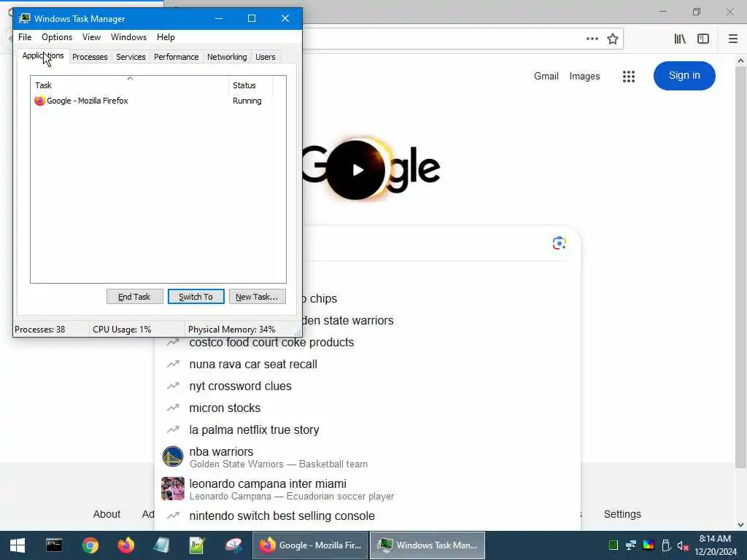The image size is (747, 560).
Task: Switch to the Processes tab
Action: point(90,57)
